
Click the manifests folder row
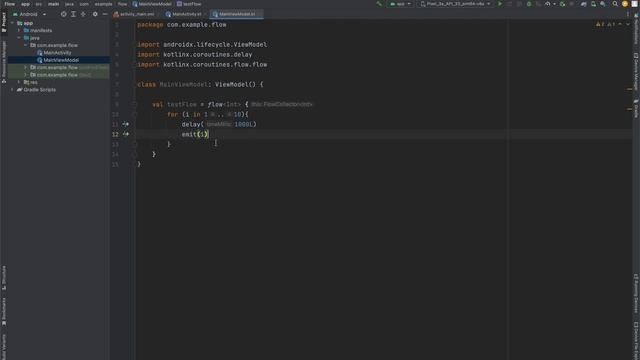click(x=58, y=31)
